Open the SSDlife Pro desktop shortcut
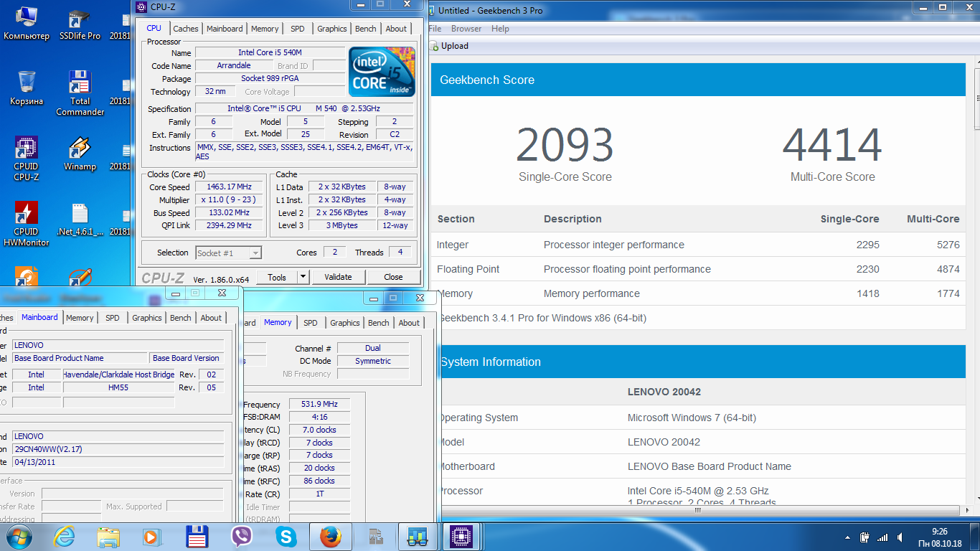Screen dimensions: 980x551 pos(80,23)
